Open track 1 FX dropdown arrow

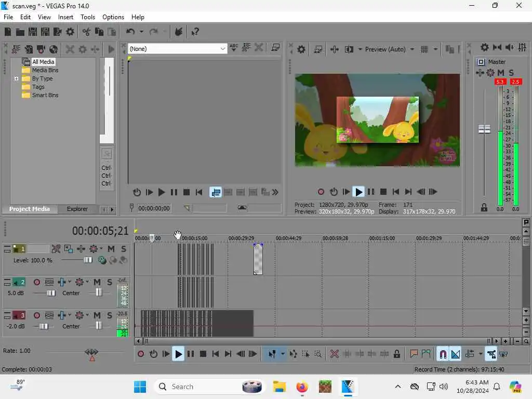click(x=101, y=249)
